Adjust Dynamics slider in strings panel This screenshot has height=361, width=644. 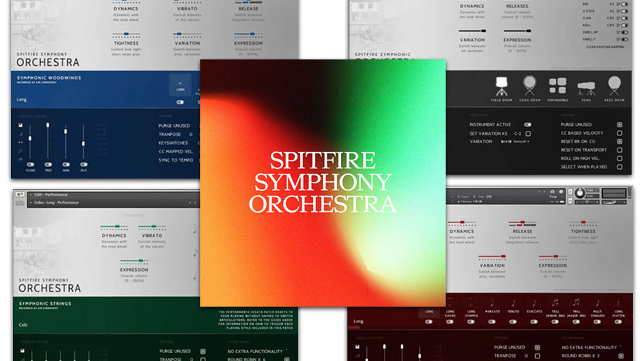[114, 227]
